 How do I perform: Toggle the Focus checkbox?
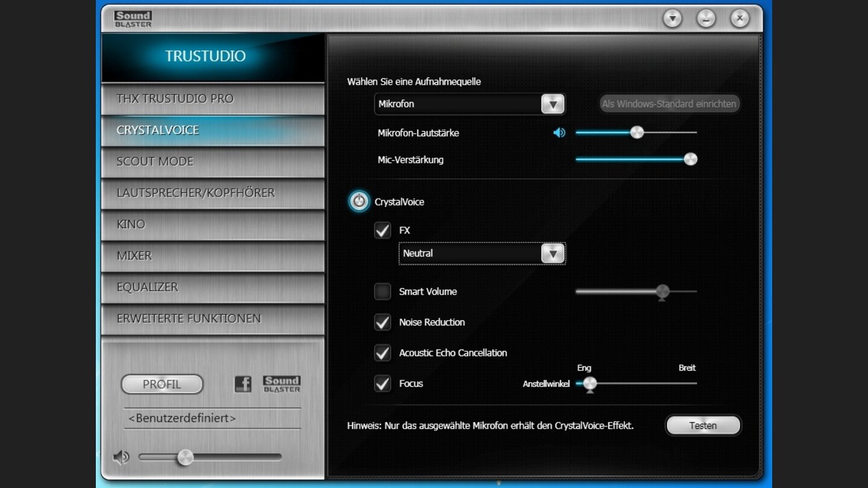tap(383, 384)
